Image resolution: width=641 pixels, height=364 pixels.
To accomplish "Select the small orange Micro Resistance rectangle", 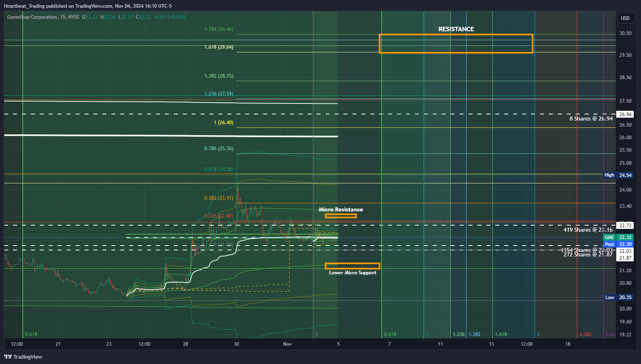I will tap(341, 216).
